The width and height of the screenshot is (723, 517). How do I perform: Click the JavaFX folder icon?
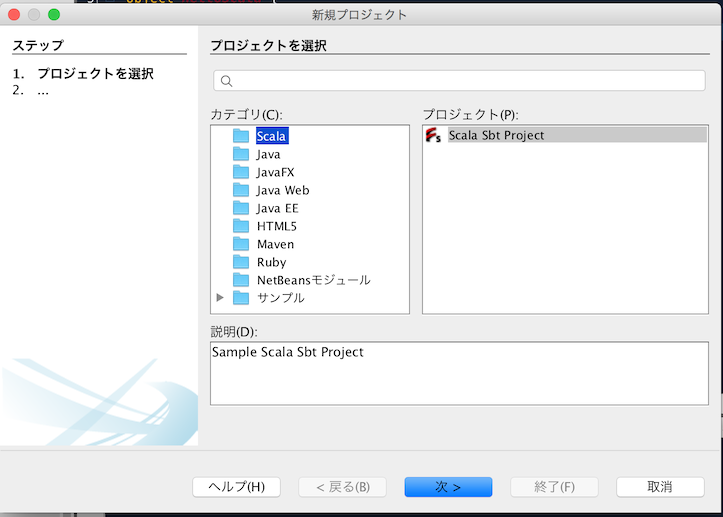[240, 172]
